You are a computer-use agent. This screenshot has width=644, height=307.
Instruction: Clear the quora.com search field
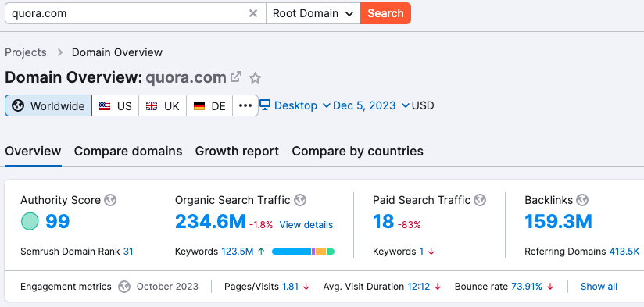[253, 13]
